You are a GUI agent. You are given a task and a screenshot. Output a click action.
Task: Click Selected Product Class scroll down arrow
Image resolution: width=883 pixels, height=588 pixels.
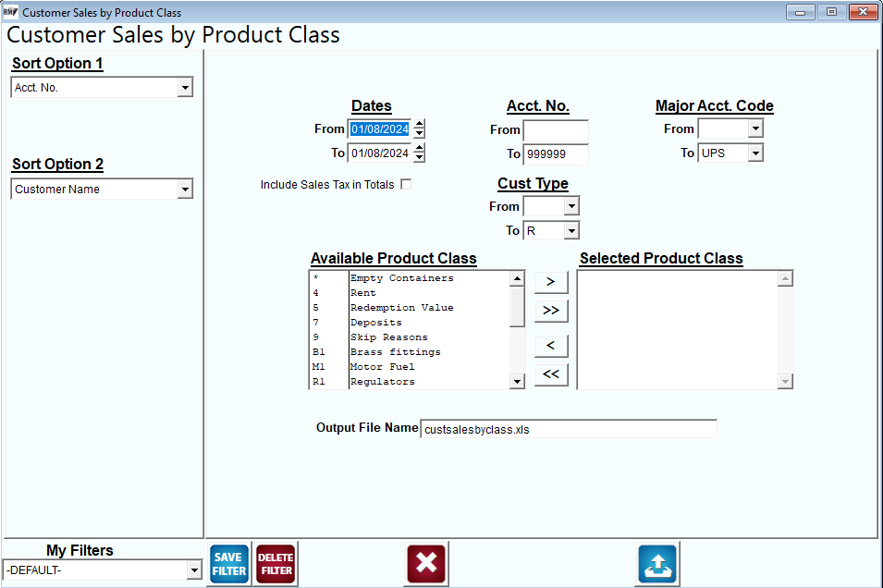(x=785, y=381)
